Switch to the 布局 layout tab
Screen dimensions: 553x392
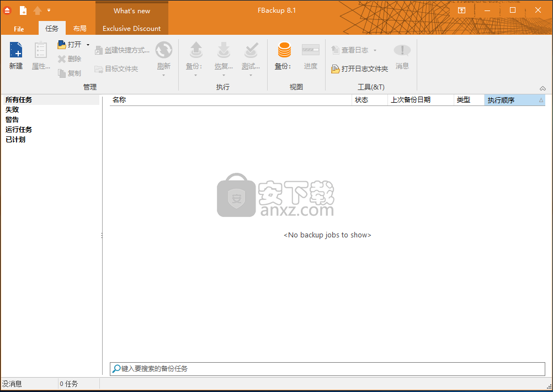[80, 28]
